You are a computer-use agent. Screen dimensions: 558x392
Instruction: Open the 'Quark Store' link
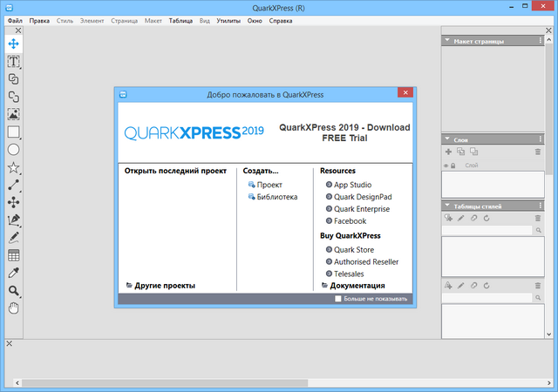pos(353,249)
